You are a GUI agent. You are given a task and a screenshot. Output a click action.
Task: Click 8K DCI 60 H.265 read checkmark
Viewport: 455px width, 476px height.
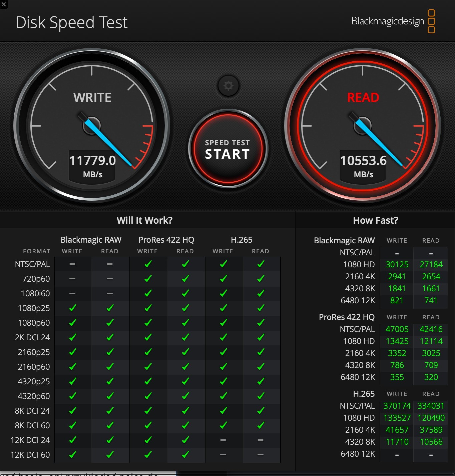[261, 425]
